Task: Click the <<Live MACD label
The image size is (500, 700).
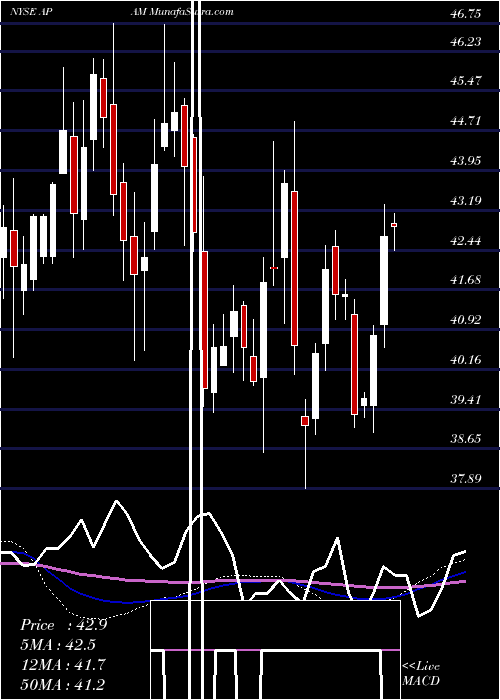Action: point(421,673)
